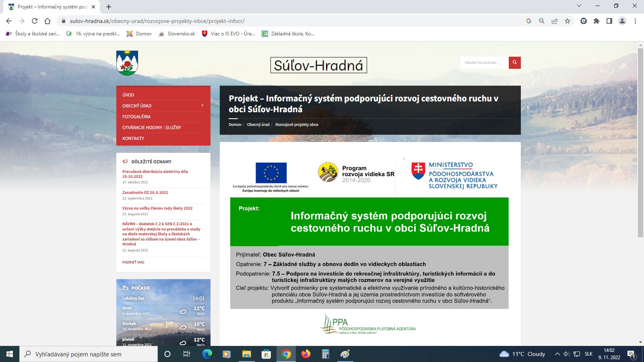
Task: Click the page vertical scrollbar thumb
Action: coord(640,142)
